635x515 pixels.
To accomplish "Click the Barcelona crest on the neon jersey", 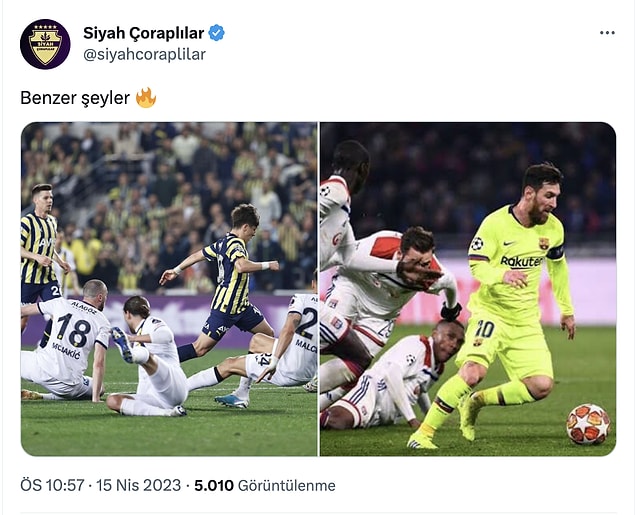I will pos(543,243).
